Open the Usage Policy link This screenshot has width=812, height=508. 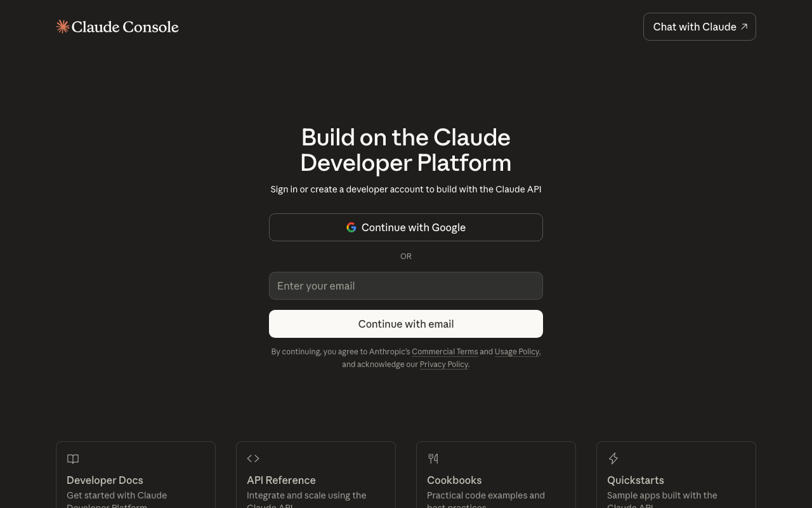pyautogui.click(x=517, y=352)
